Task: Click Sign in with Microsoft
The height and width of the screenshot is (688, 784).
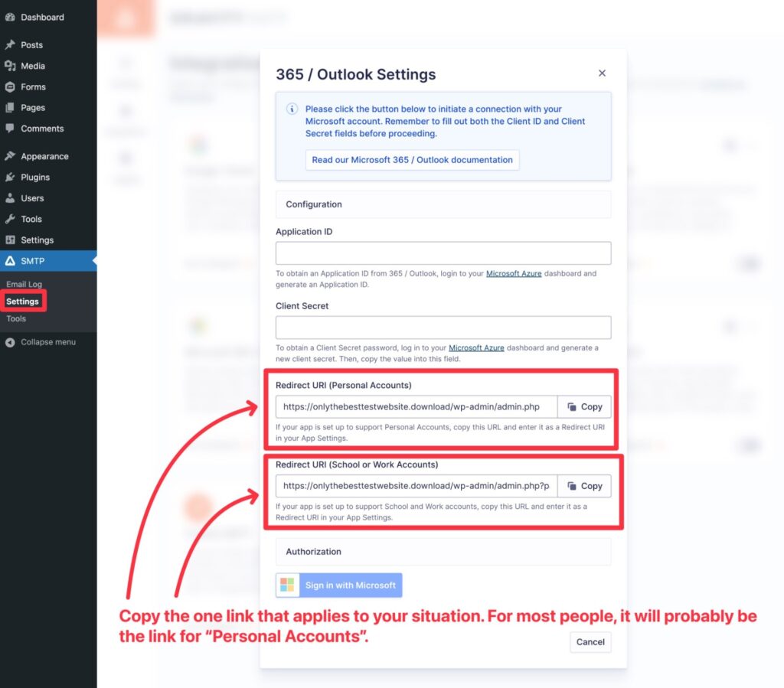Action: [x=339, y=585]
